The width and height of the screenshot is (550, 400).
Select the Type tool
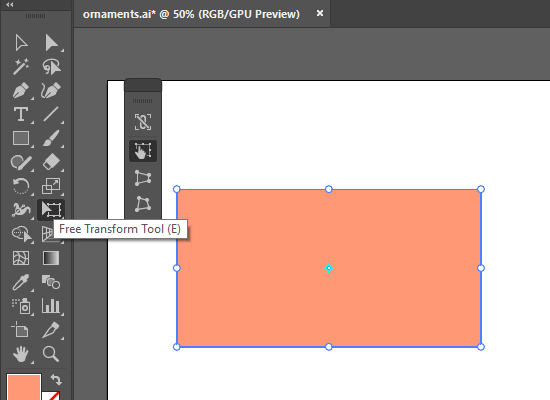[x=21, y=114]
